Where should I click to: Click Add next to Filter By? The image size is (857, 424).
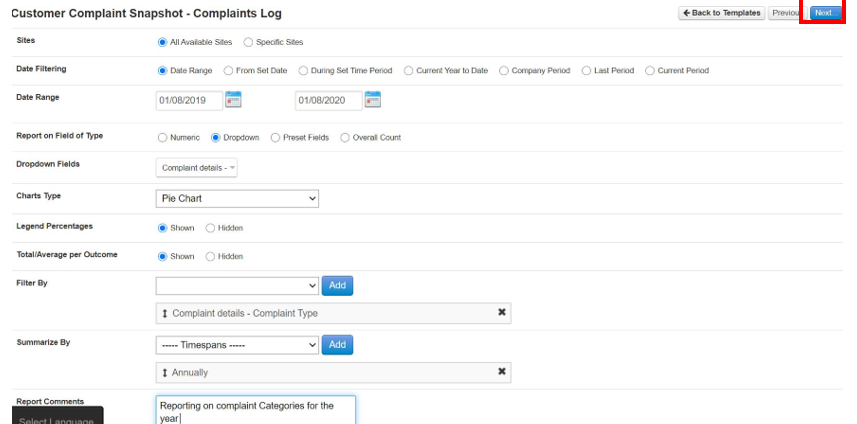click(337, 285)
